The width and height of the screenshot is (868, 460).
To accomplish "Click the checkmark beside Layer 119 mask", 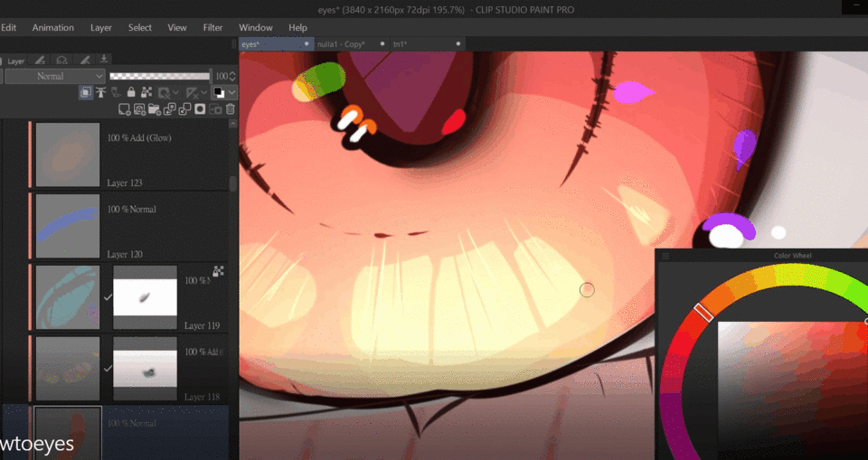I will [108, 297].
